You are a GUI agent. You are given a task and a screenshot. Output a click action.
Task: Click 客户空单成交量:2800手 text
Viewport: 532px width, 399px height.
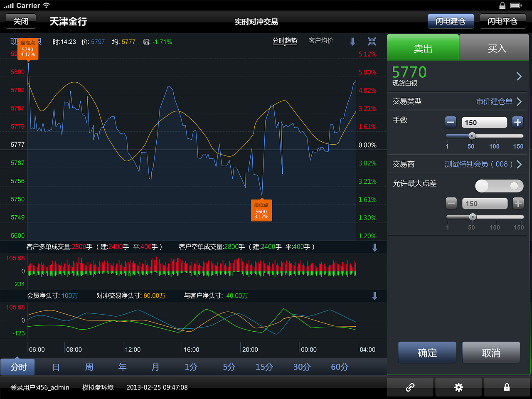pos(212,247)
